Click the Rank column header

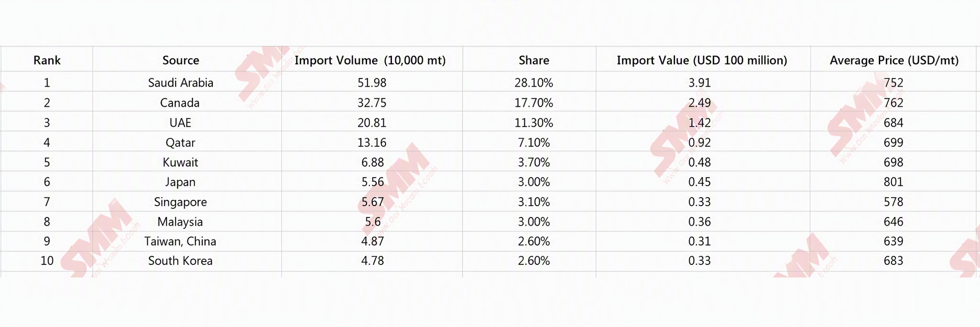47,60
